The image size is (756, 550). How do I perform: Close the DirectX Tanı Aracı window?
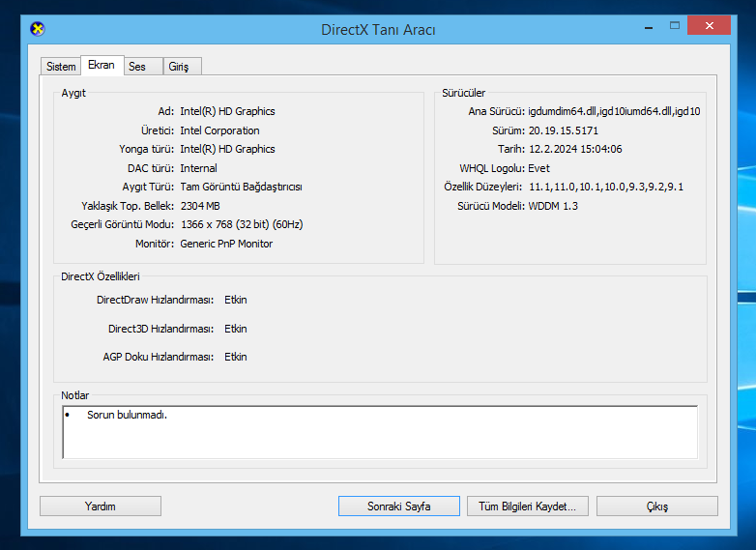(x=710, y=25)
